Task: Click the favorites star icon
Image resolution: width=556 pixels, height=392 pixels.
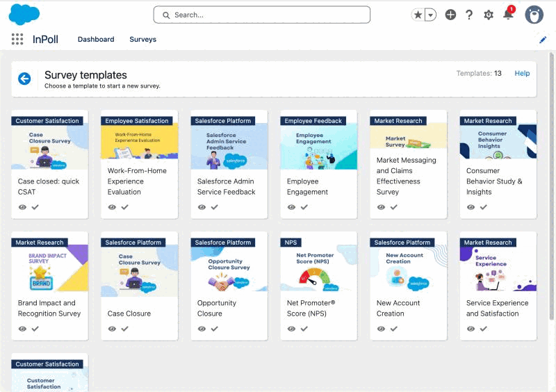Action: (x=418, y=15)
